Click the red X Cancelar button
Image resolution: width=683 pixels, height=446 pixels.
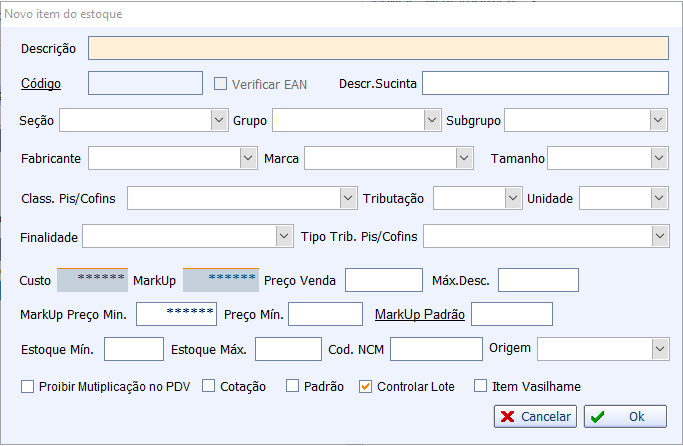pyautogui.click(x=535, y=416)
